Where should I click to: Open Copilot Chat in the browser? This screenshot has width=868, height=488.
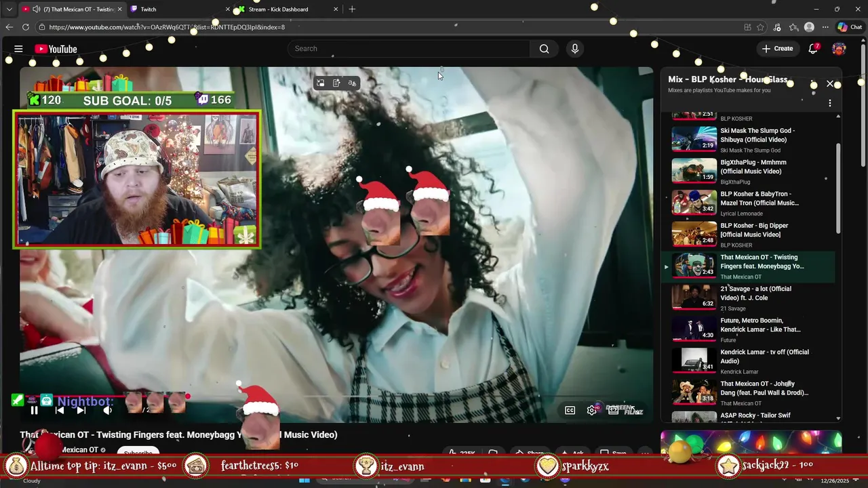pos(850,27)
